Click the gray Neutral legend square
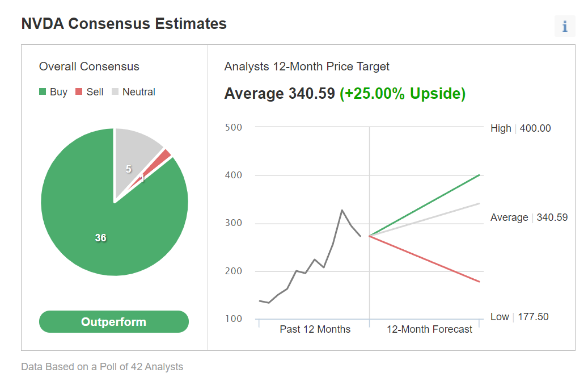Image resolution: width=588 pixels, height=377 pixels. 115,91
